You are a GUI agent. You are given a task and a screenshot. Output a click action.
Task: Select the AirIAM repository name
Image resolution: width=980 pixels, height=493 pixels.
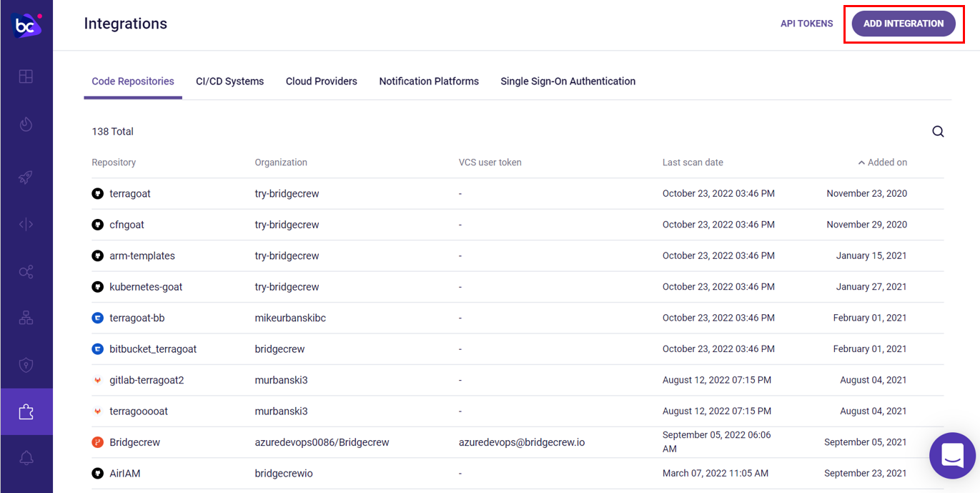[125, 473]
